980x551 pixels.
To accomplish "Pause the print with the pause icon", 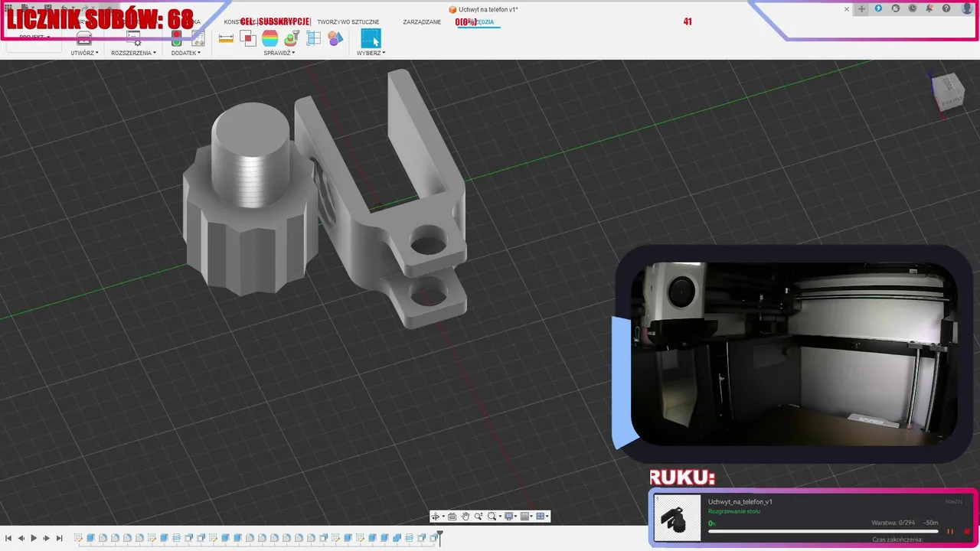I will [x=950, y=531].
